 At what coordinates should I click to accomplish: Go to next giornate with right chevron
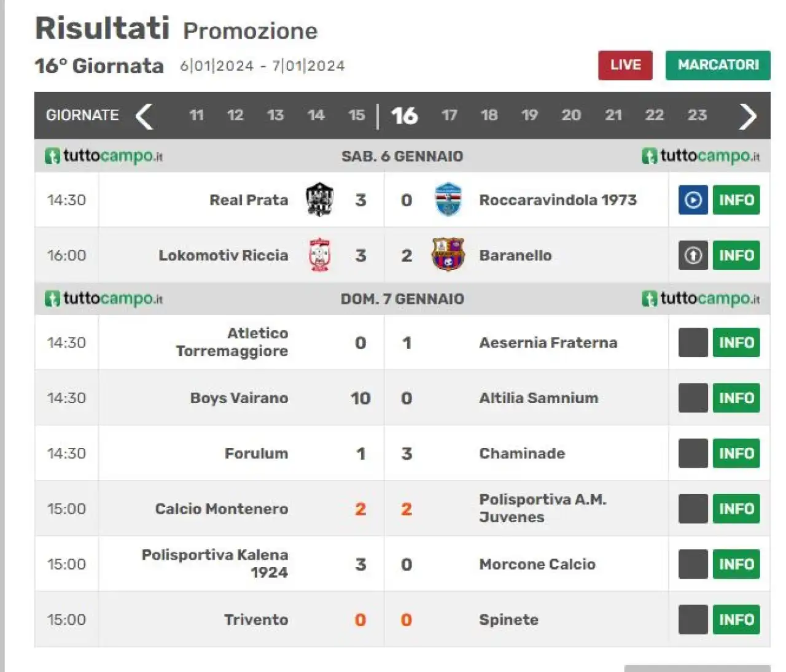point(747,116)
